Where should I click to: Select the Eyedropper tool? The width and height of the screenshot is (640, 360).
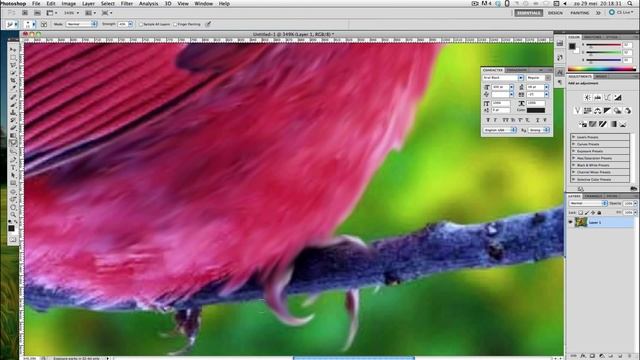point(13,89)
